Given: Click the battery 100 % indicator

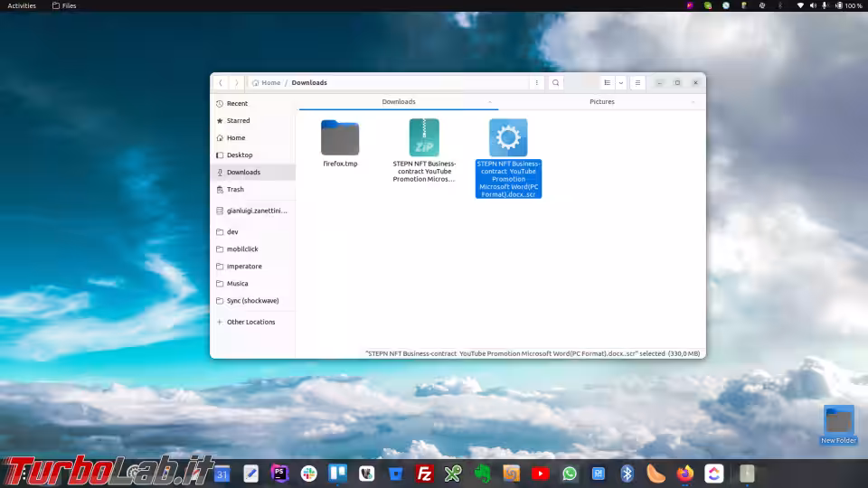Looking at the screenshot, I should coord(849,5).
